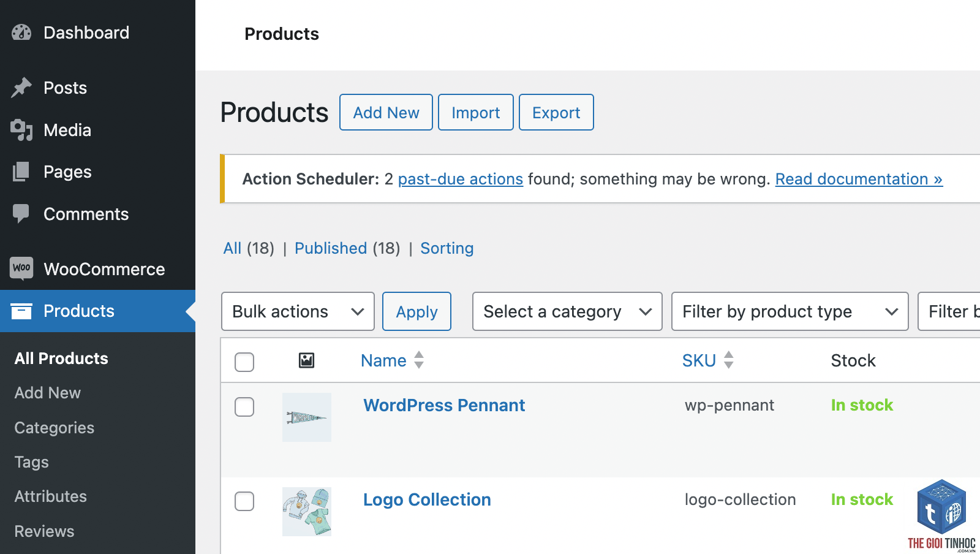980x554 pixels.
Task: Click the SKU column header
Action: (x=699, y=360)
